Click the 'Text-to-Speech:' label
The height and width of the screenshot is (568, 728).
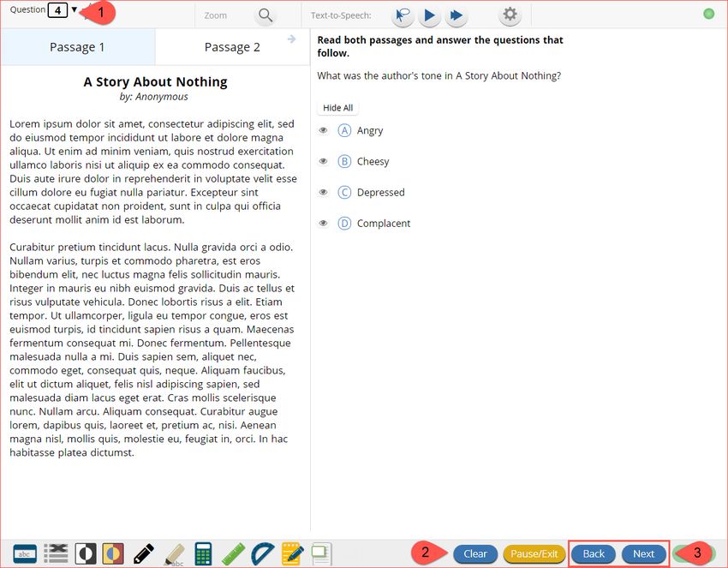pos(341,15)
